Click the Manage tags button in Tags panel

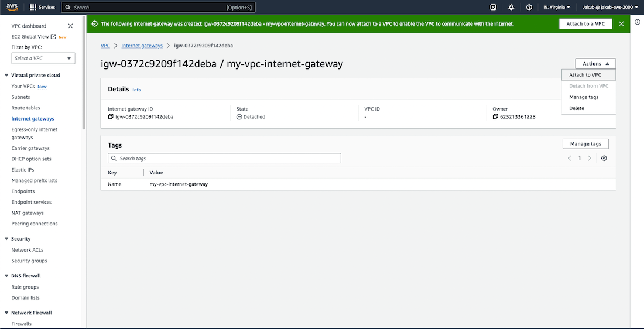click(585, 144)
